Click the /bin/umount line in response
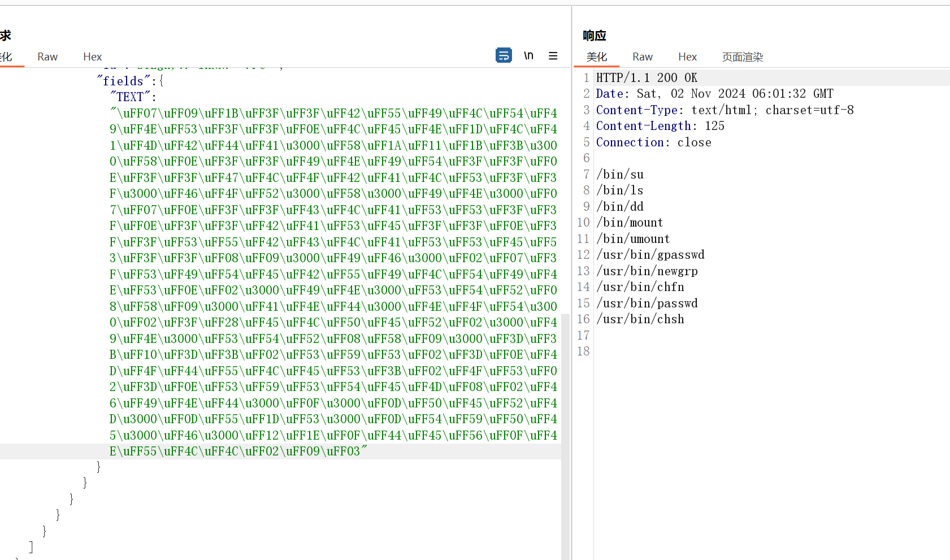Viewport: 950px width, 560px height. coord(634,238)
